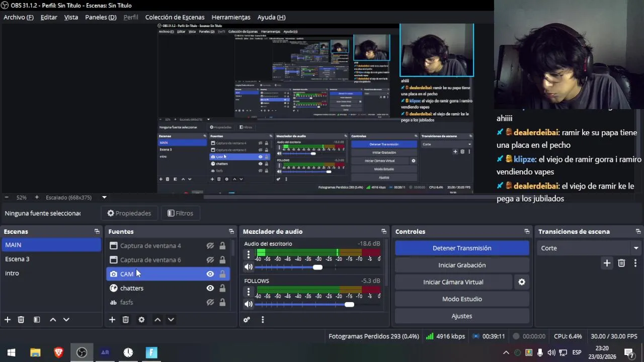Open the Editar menu
The width and height of the screenshot is (644, 362).
49,17
